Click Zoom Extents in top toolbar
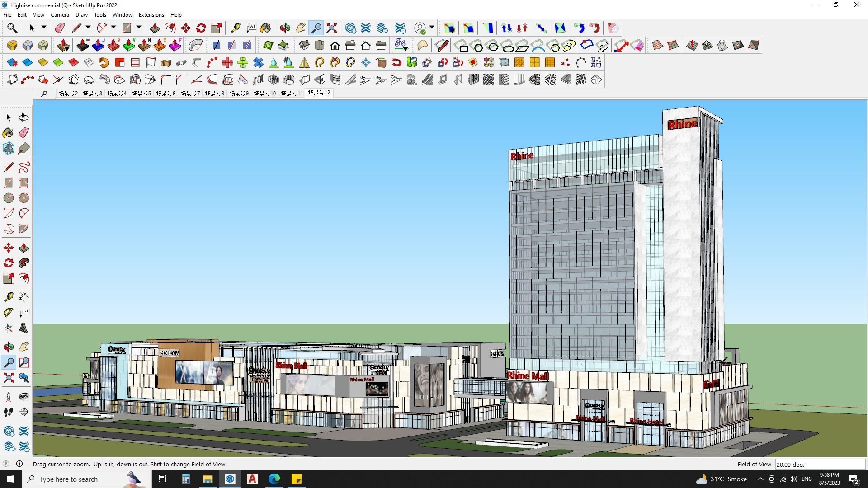The image size is (868, 488). (332, 28)
